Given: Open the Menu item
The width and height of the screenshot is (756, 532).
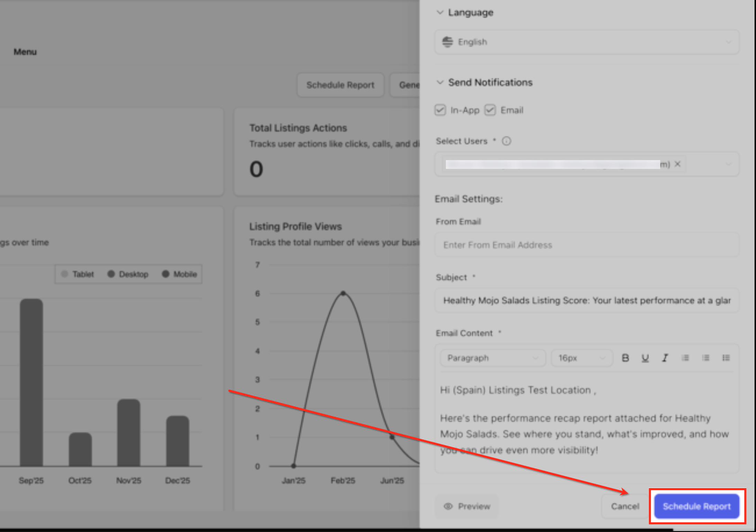Looking at the screenshot, I should tap(25, 52).
